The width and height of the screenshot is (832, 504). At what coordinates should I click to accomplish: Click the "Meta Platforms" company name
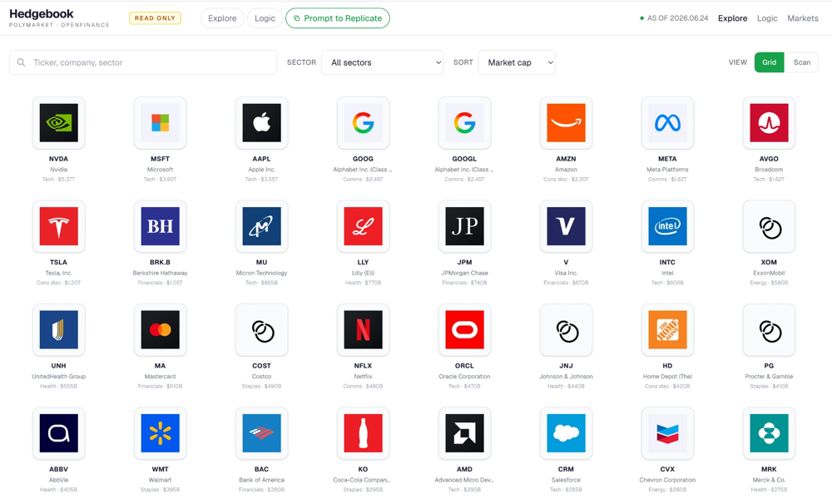[x=667, y=169]
